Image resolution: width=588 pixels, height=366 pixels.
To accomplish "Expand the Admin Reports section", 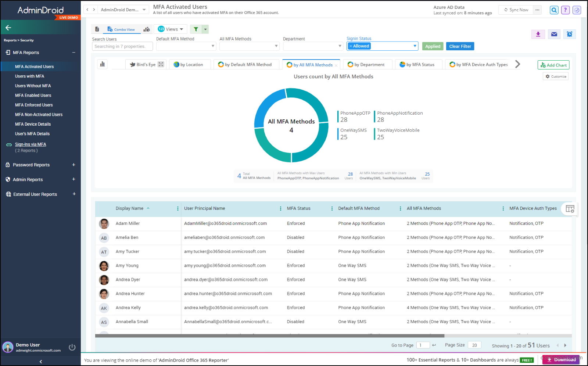I will click(74, 179).
